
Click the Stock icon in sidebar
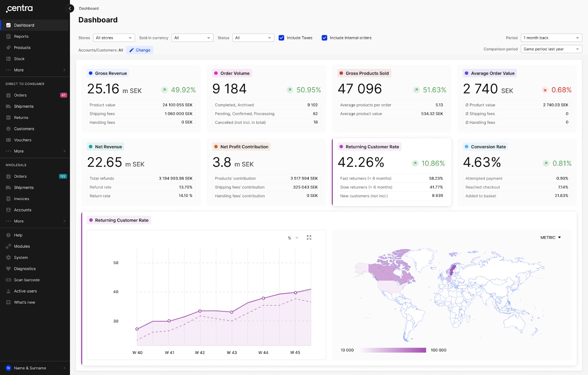[x=8, y=59]
